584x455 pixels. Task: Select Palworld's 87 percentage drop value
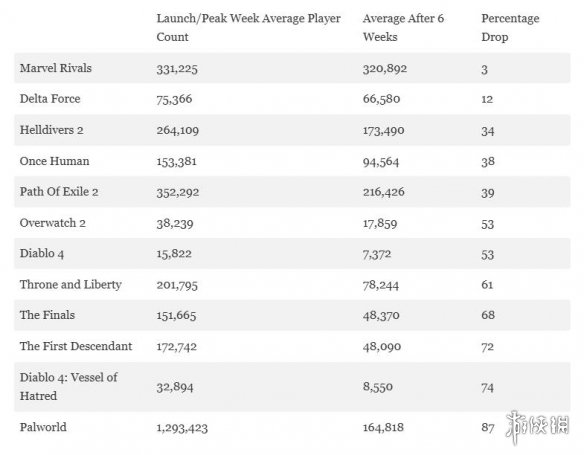(488, 427)
